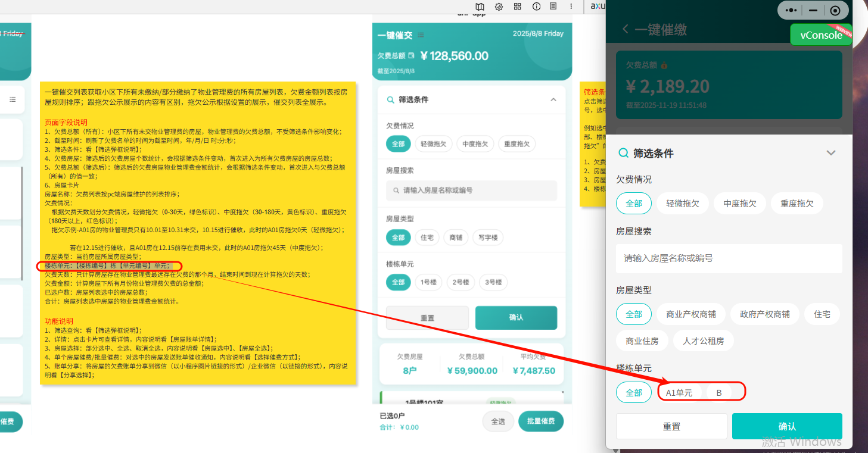The image size is (868, 453).
Task: Click the four-squares grid icon in toolbar
Action: click(x=518, y=7)
